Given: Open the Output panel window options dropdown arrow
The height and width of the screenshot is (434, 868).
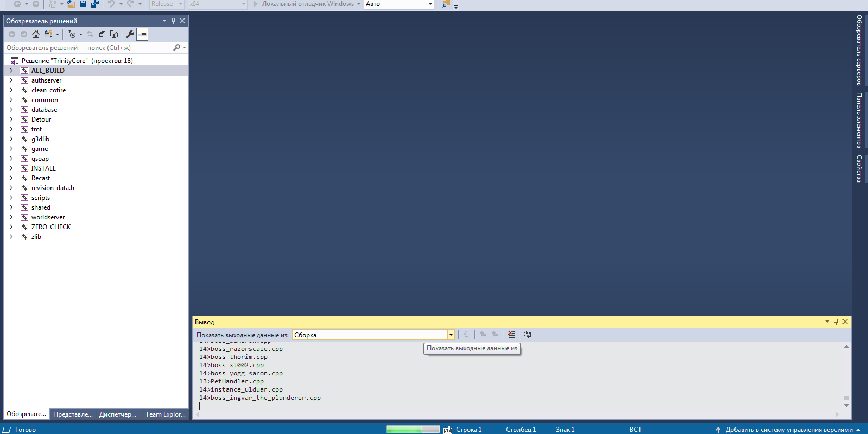Looking at the screenshot, I should click(x=827, y=322).
